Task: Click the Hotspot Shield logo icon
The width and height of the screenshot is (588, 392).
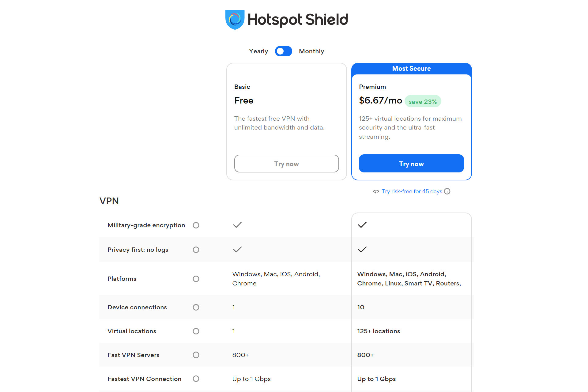Action: 232,20
